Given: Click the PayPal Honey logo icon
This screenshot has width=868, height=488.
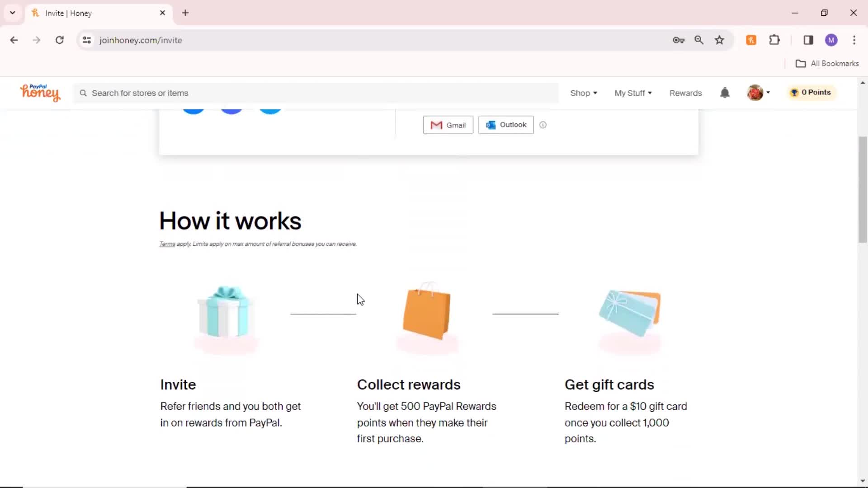Looking at the screenshot, I should click(x=41, y=93).
